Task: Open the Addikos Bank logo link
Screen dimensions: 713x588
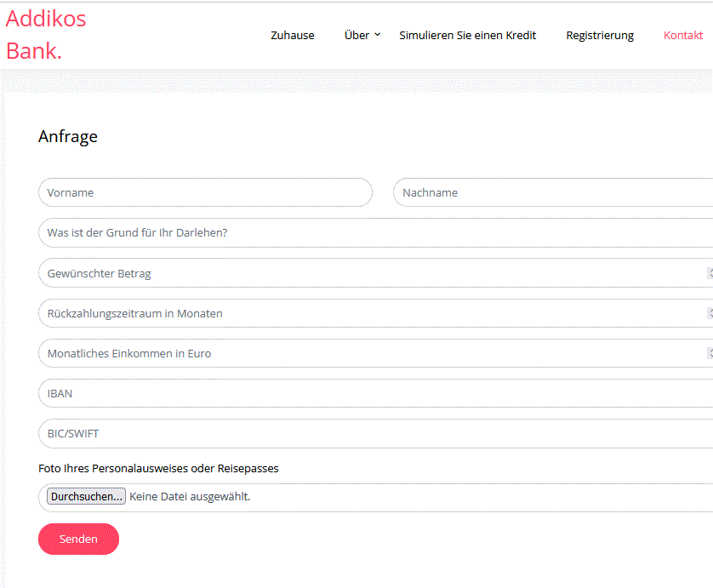Action: [x=46, y=35]
